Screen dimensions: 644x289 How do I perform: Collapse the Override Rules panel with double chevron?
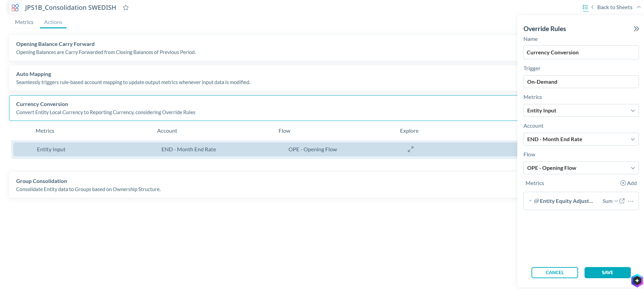636,29
